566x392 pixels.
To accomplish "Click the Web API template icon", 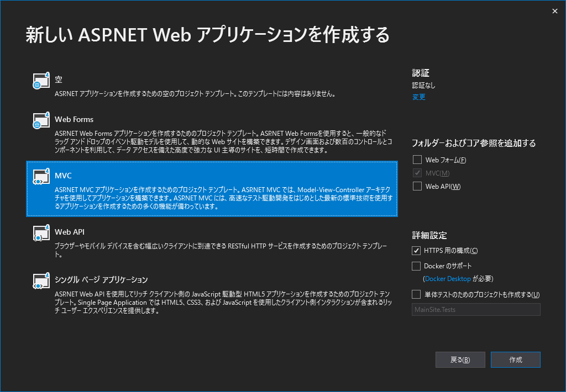I will (x=41, y=233).
